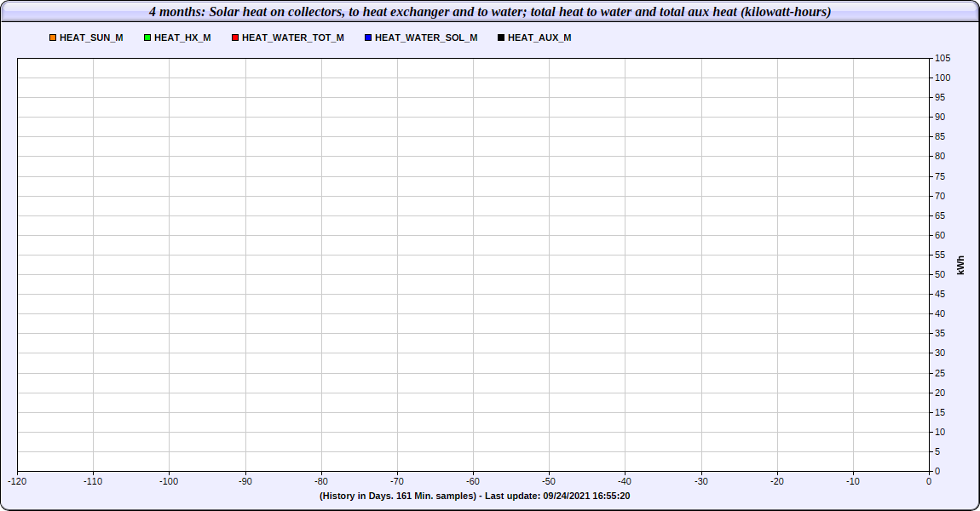Click the -30 x-axis tick label
Screen dimensions: 980x511
click(701, 481)
